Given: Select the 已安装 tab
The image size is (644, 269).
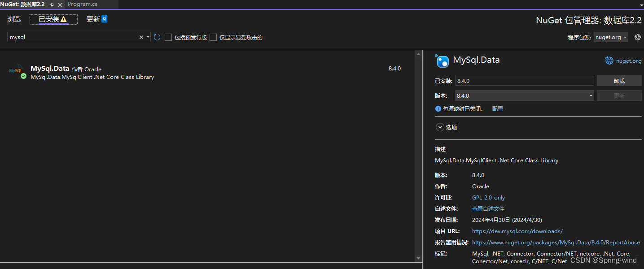Looking at the screenshot, I should click(53, 19).
